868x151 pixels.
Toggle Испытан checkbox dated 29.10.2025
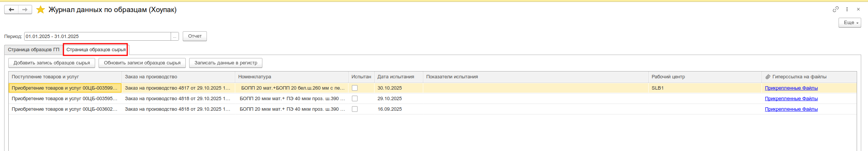pos(355,99)
